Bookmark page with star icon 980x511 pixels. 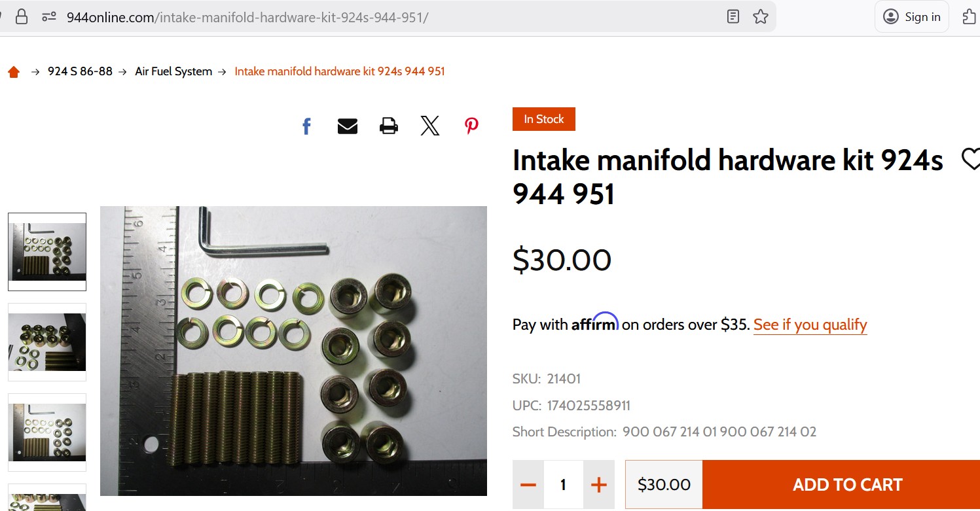[760, 17]
